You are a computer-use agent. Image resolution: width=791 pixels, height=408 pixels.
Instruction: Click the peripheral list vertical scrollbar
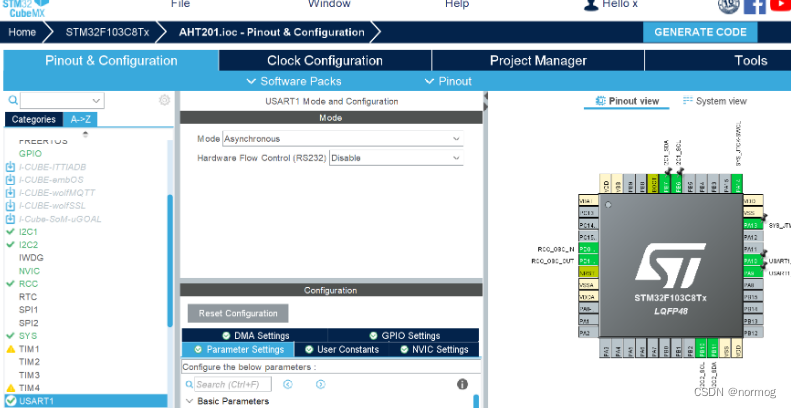coord(170,260)
